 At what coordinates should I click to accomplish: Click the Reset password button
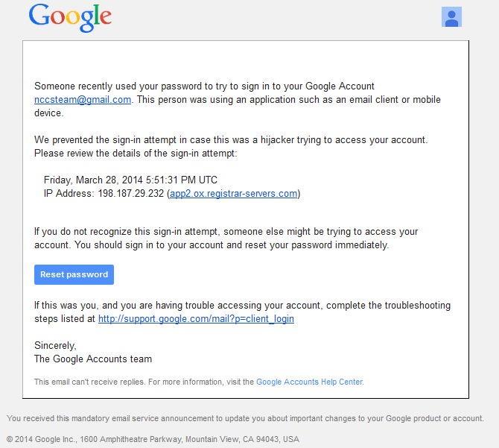point(74,274)
